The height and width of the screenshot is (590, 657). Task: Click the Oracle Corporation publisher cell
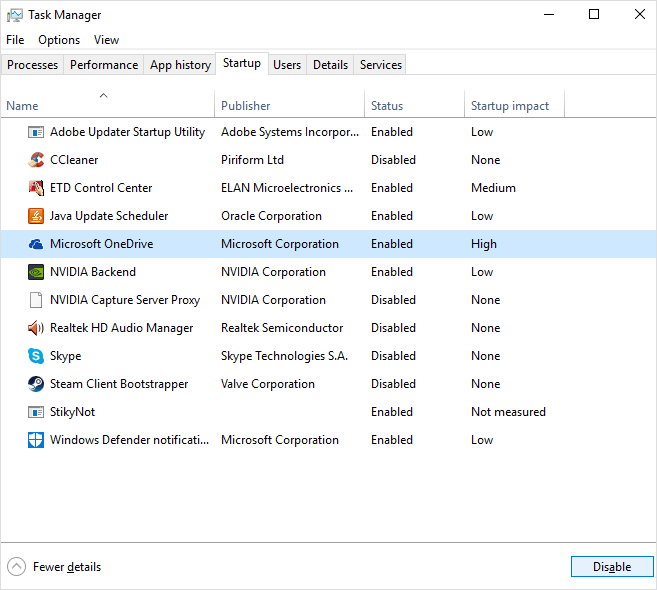click(271, 216)
